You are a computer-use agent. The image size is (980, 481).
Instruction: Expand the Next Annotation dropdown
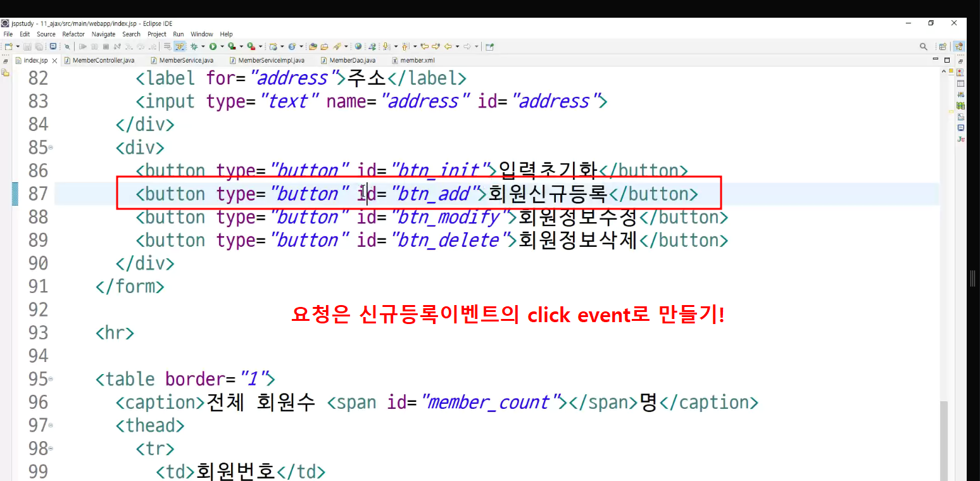[396, 46]
